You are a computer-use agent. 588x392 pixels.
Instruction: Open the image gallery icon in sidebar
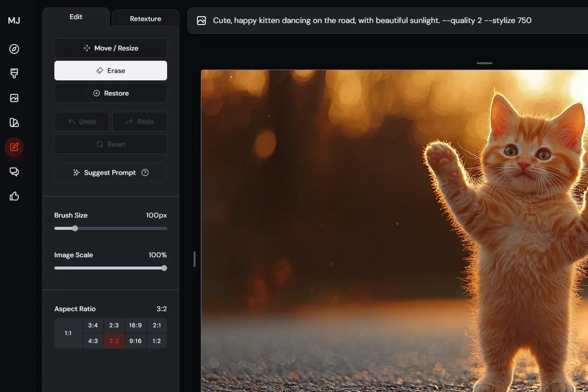[x=14, y=98]
